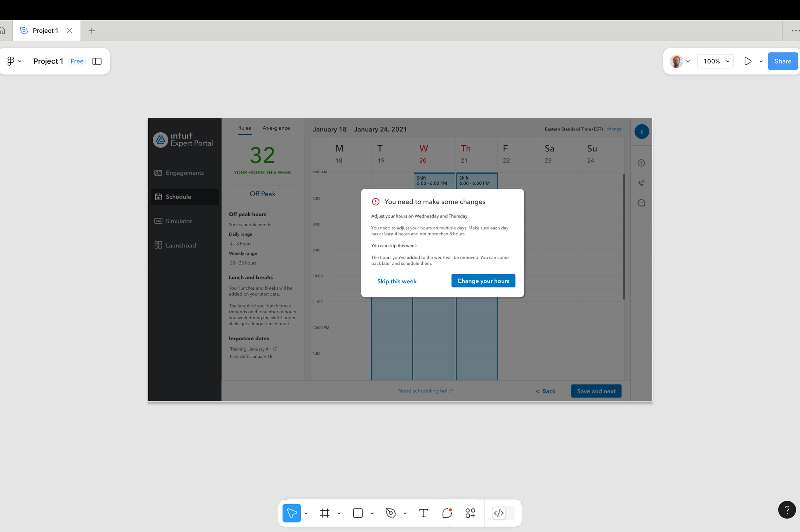Switch to the Project 1 tab
The width and height of the screenshot is (800, 532).
tap(45, 31)
